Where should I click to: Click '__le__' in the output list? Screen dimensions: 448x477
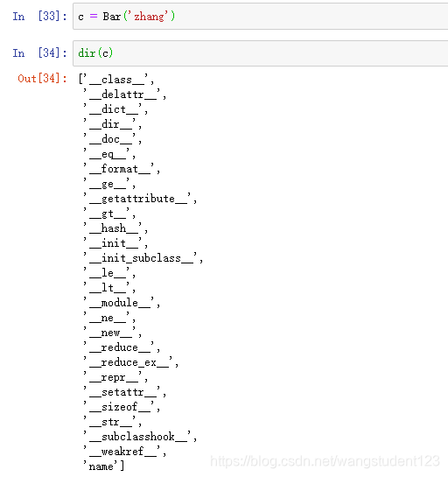tap(107, 273)
